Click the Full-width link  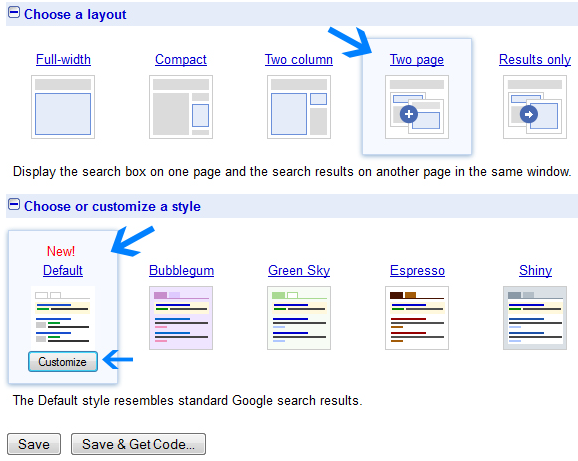coord(63,59)
